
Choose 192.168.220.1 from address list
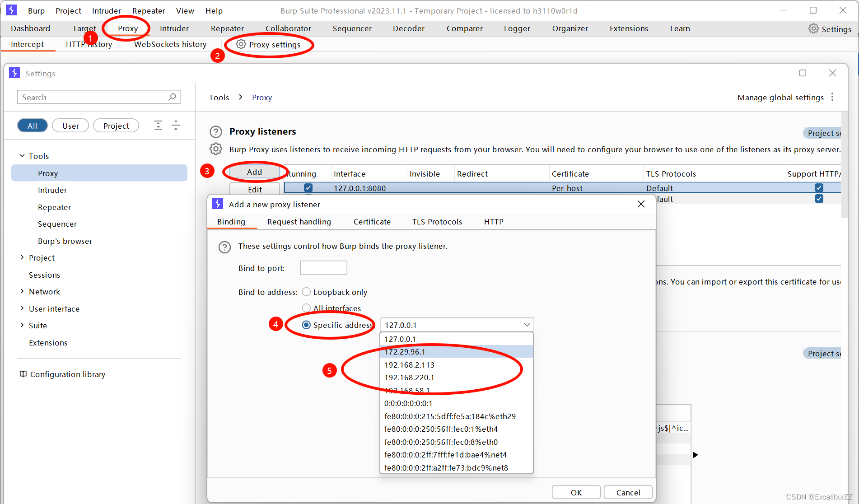tap(457, 378)
